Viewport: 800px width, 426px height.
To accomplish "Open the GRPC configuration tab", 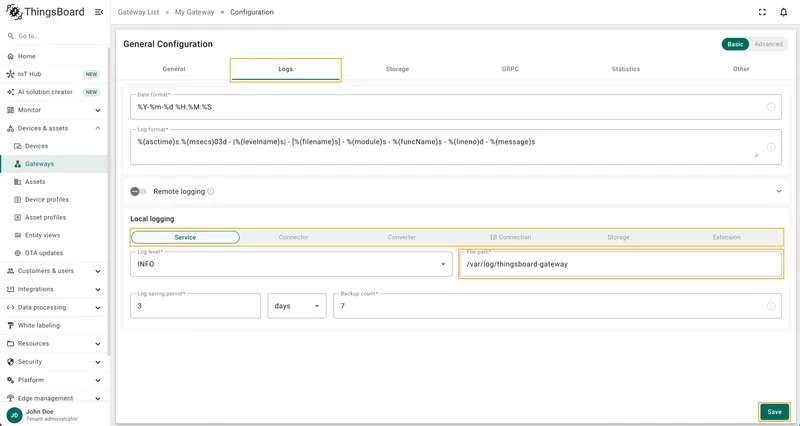I will (510, 69).
